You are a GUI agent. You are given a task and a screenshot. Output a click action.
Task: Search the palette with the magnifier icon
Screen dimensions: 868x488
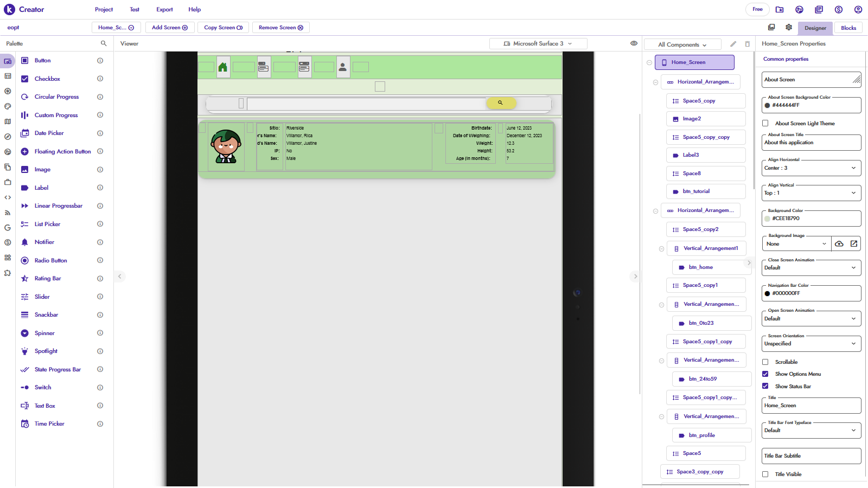[x=104, y=43]
